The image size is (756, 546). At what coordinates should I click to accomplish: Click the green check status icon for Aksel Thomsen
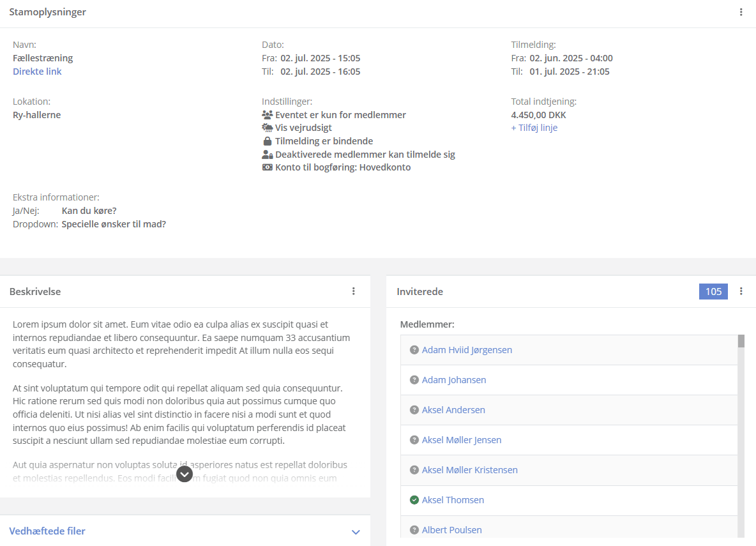point(414,499)
